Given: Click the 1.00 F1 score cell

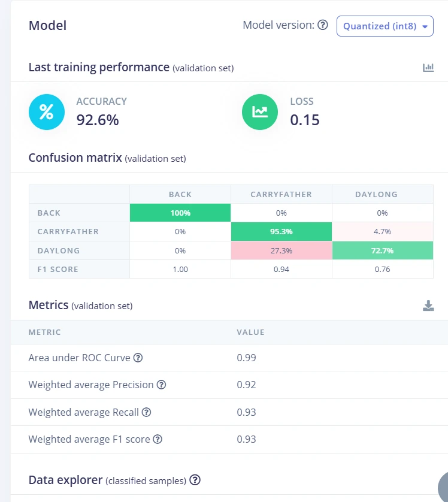Looking at the screenshot, I should [x=180, y=269].
